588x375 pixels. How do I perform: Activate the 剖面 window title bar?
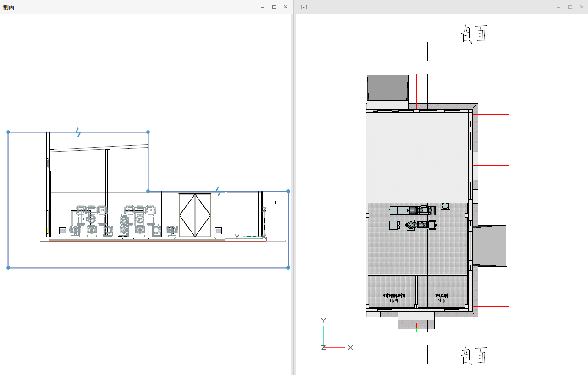(x=128, y=7)
